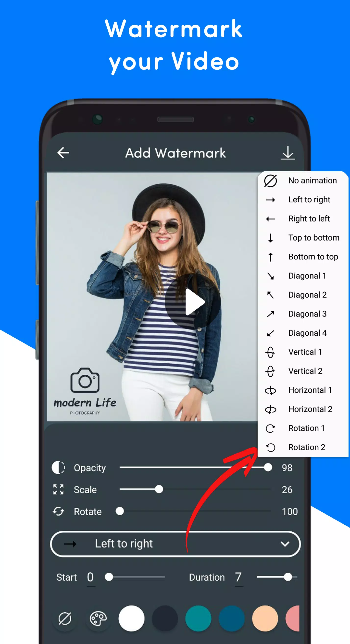This screenshot has width=350, height=644.
Task: Tap the download/save icon
Action: (x=288, y=153)
